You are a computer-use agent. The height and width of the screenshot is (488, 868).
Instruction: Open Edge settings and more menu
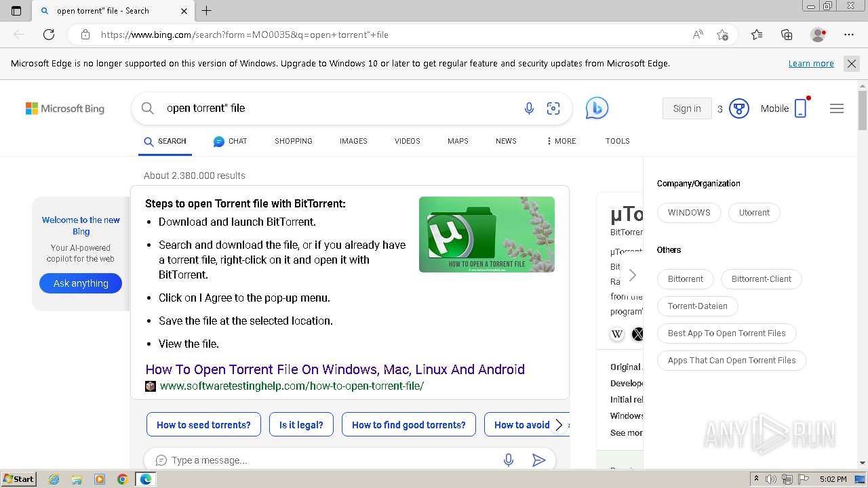pos(849,35)
